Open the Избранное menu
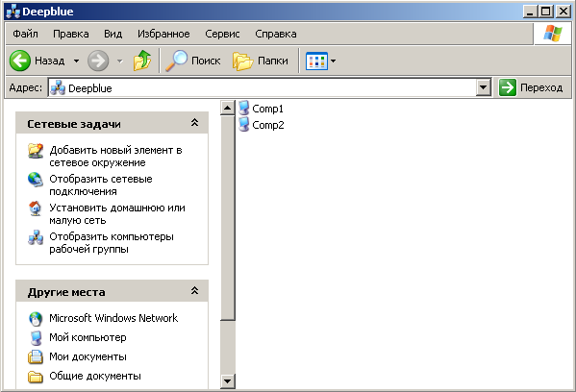The width and height of the screenshot is (576, 392). pos(163,34)
